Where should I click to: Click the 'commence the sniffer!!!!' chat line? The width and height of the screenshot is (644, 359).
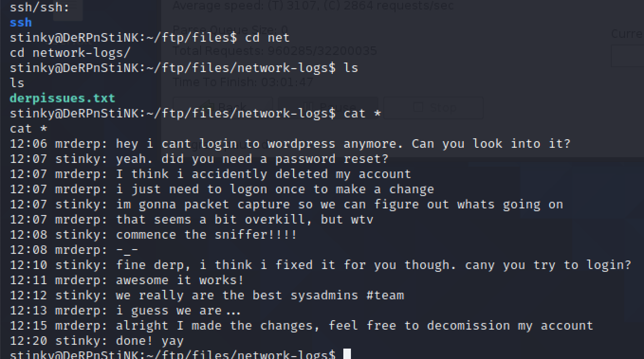tap(206, 234)
